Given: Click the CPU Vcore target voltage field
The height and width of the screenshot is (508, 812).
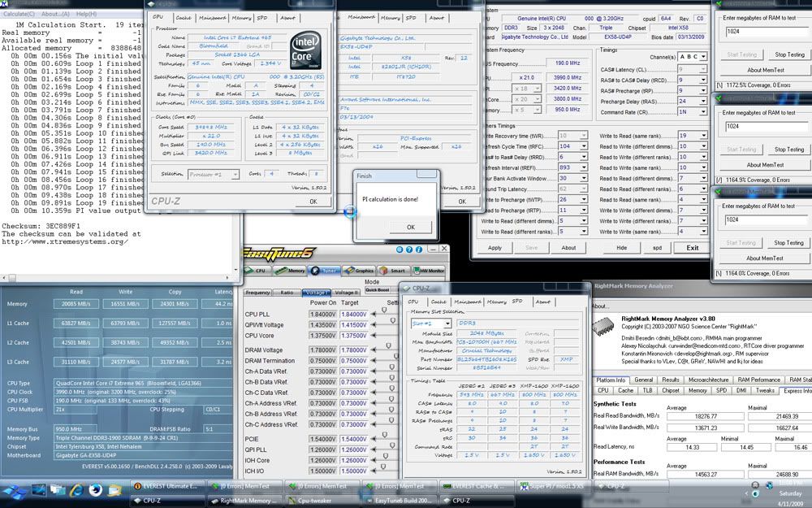Looking at the screenshot, I should click(354, 336).
